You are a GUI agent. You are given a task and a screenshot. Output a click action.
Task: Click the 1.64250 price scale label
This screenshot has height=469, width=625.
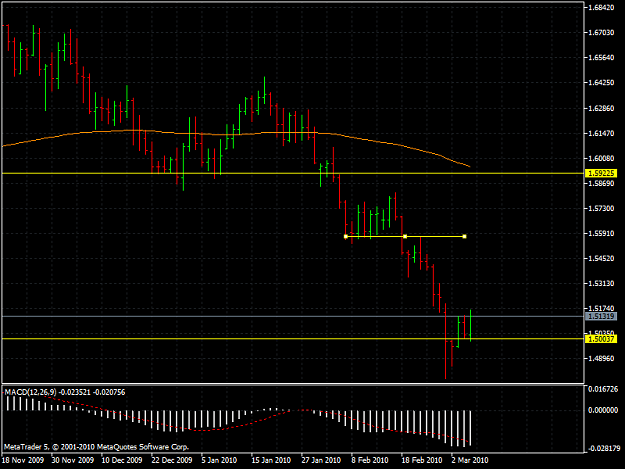tap(601, 83)
